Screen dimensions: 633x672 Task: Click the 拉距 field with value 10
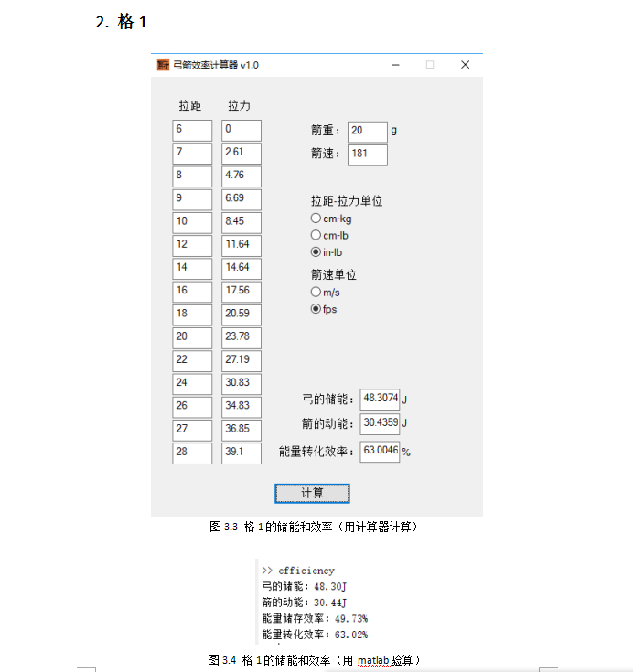pyautogui.click(x=192, y=223)
